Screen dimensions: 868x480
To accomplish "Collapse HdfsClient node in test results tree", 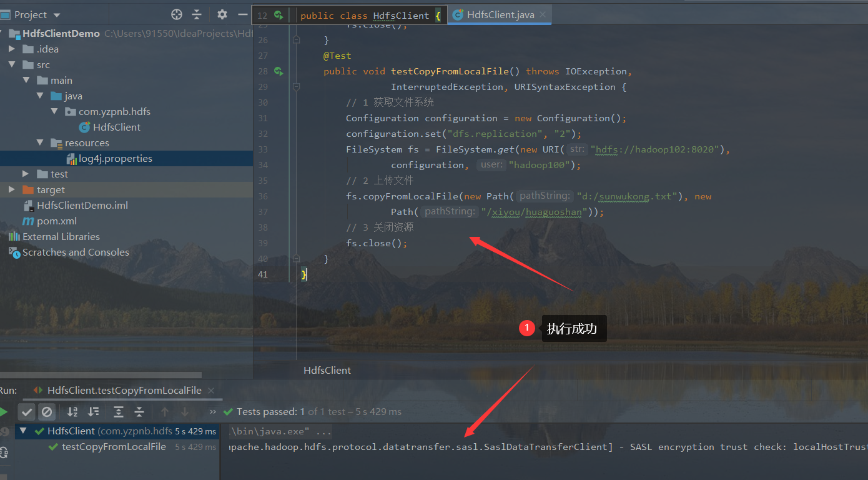I will 24,431.
